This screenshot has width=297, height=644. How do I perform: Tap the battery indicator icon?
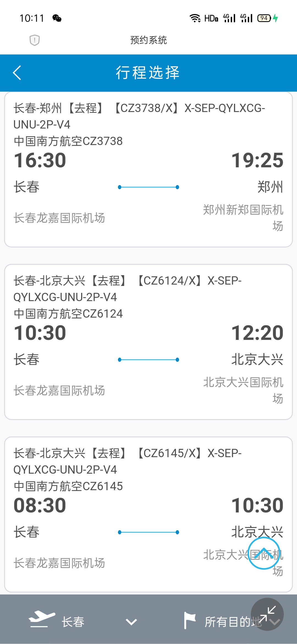point(265,18)
